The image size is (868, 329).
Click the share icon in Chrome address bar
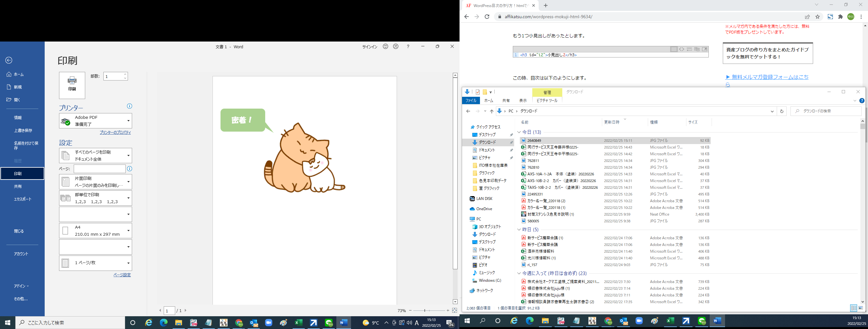[807, 17]
